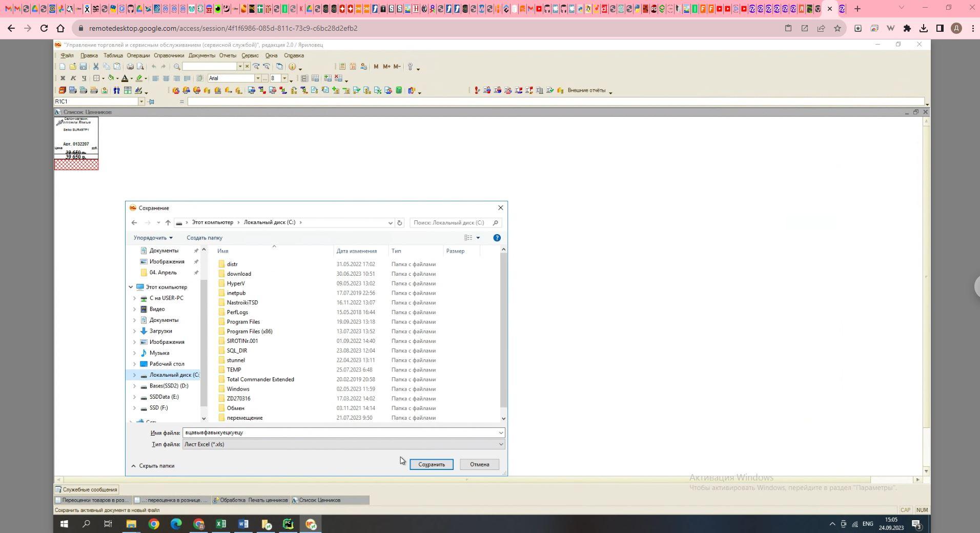Click the binoculars search icon in third toolbar
Image resolution: width=980 pixels, height=533 pixels.
click(117, 91)
